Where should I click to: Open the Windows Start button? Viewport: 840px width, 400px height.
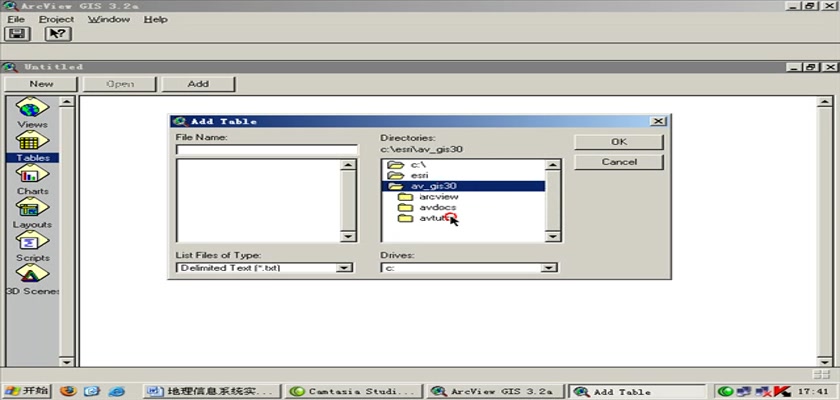pos(26,391)
